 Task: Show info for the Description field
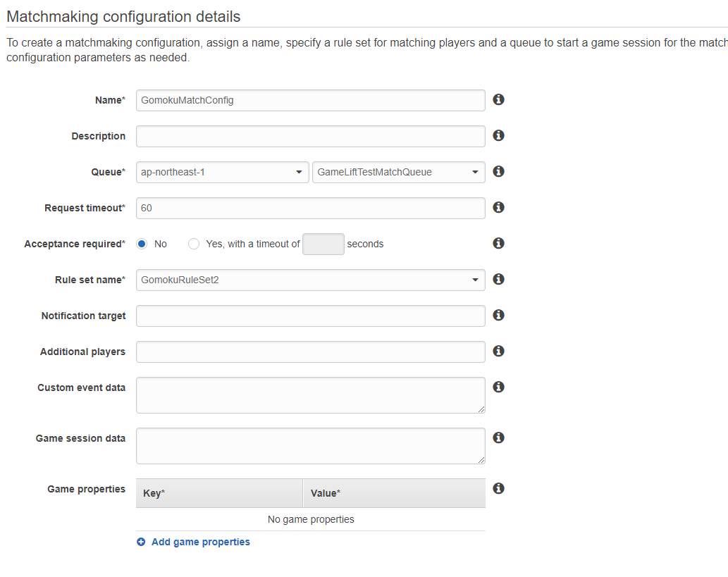click(498, 135)
